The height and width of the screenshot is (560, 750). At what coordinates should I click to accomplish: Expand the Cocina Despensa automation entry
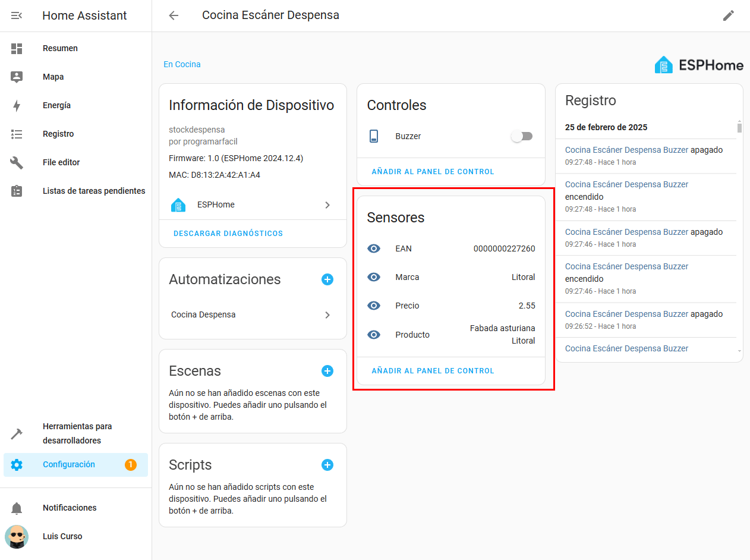pyautogui.click(x=253, y=315)
